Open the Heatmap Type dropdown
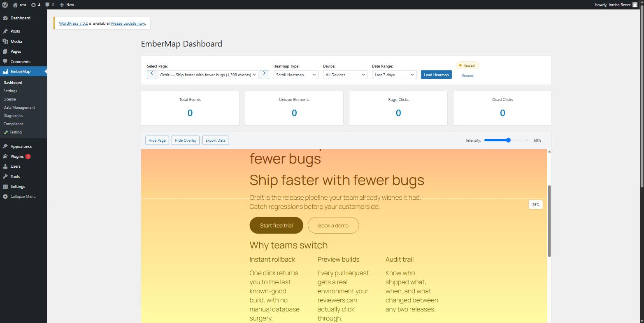The width and height of the screenshot is (644, 323). tap(295, 75)
